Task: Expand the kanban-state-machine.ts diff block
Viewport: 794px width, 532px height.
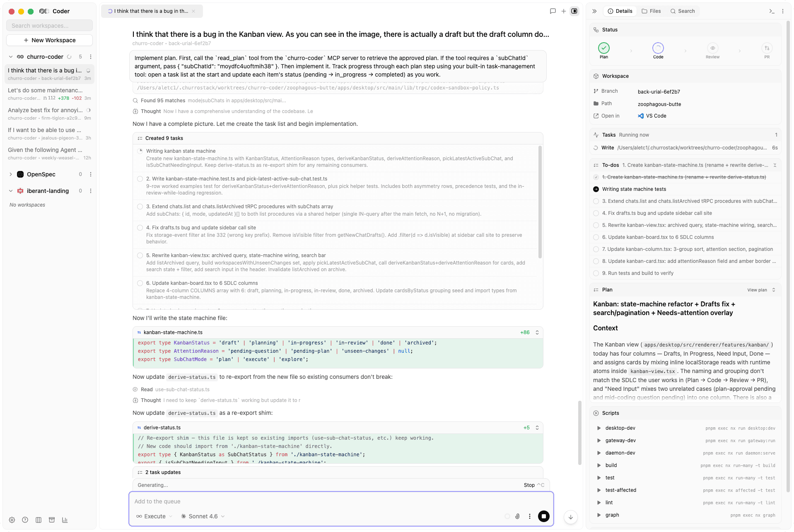Action: (537, 332)
